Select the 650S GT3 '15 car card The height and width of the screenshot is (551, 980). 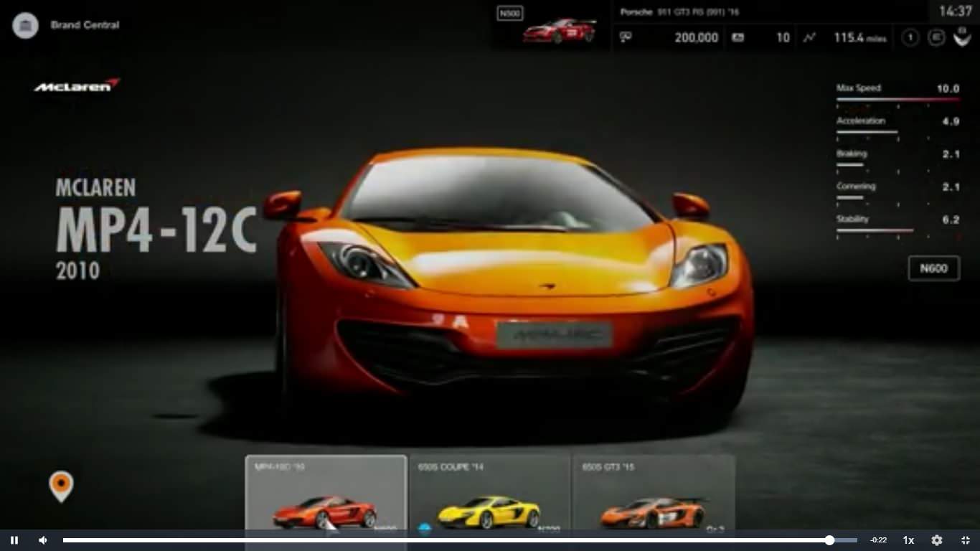point(654,493)
